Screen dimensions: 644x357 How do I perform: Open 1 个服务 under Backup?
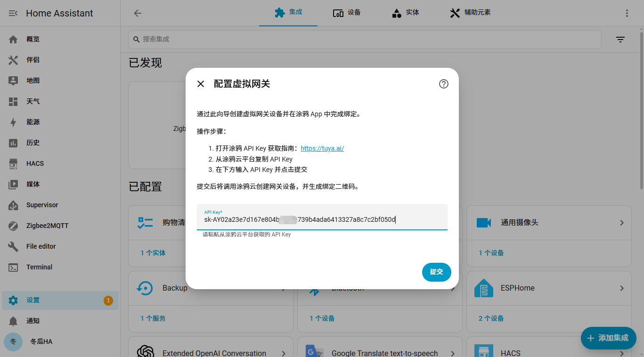[x=153, y=318]
